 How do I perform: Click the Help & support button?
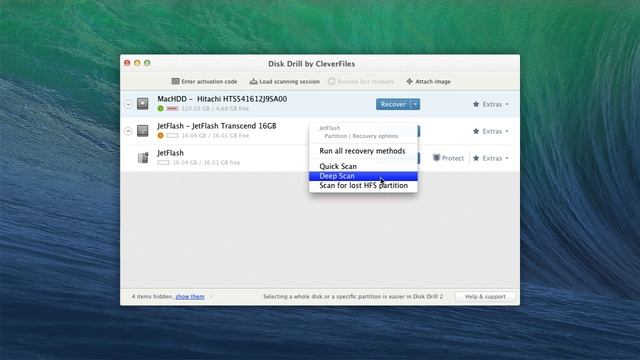click(485, 296)
